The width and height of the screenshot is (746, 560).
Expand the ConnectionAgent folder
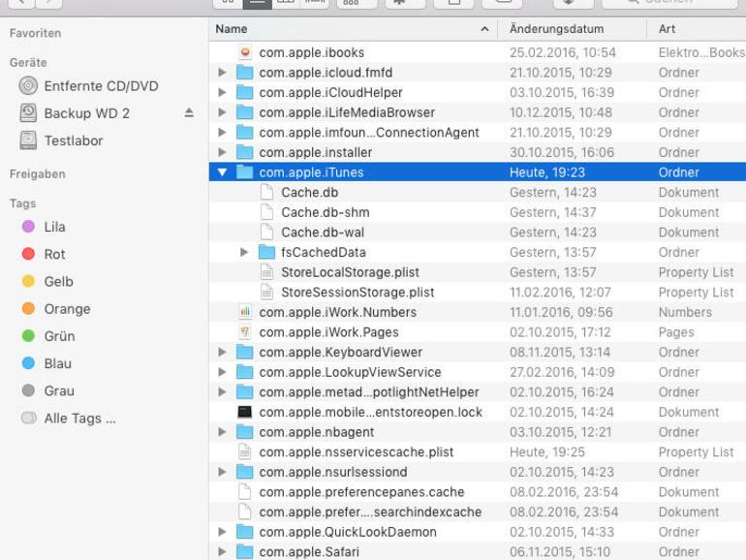point(222,133)
